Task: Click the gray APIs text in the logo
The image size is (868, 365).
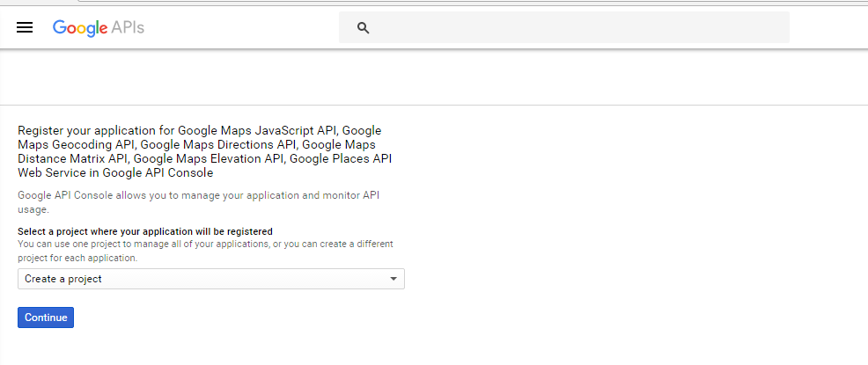Action: pyautogui.click(x=128, y=27)
